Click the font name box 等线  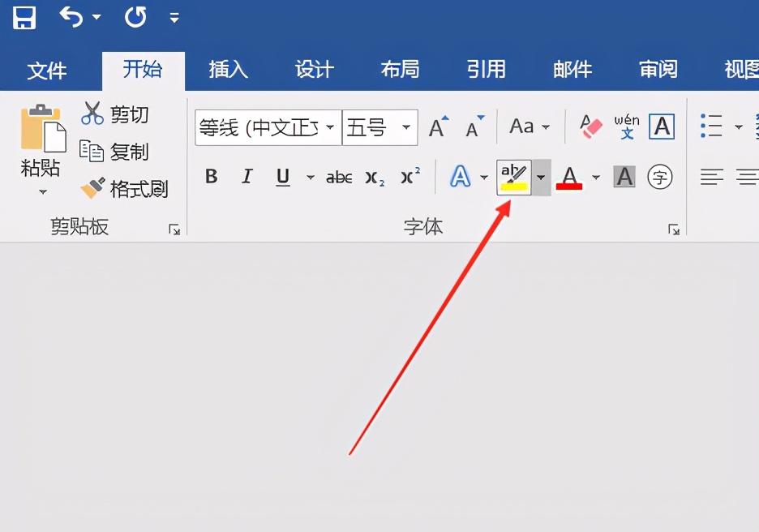(259, 128)
